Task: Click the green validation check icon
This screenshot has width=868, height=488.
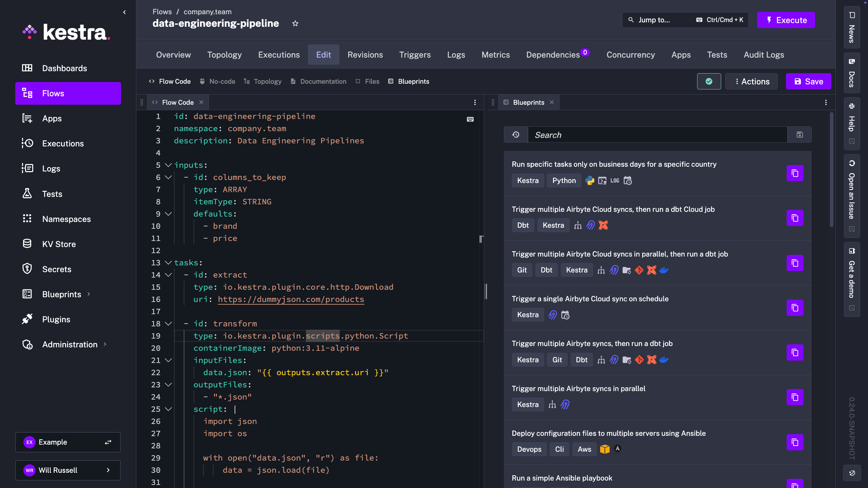Action: pos(709,81)
